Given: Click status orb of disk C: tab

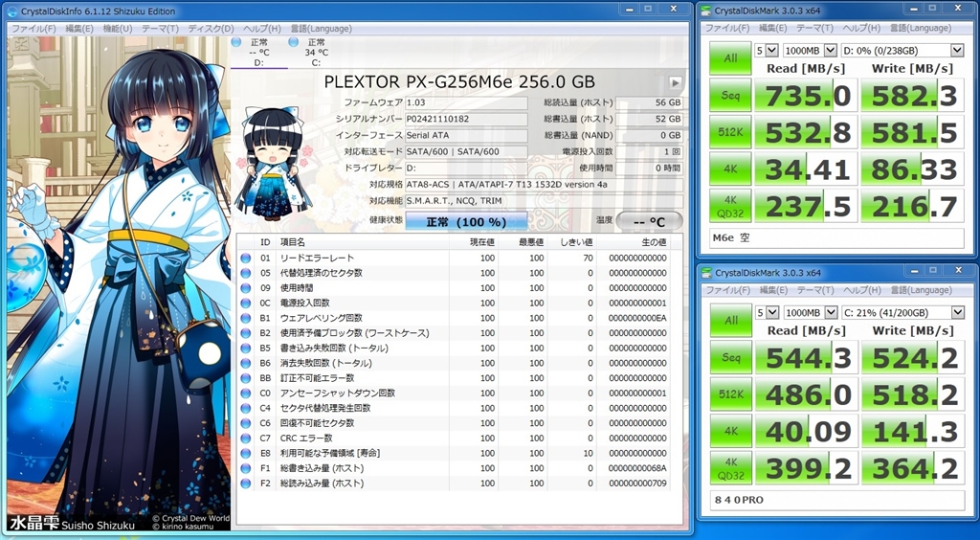Looking at the screenshot, I should pyautogui.click(x=293, y=42).
